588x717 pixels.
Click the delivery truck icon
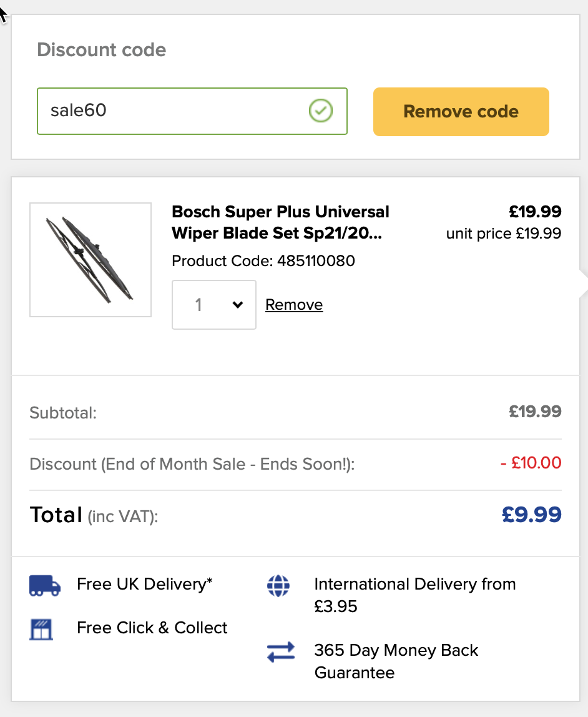pyautogui.click(x=45, y=585)
